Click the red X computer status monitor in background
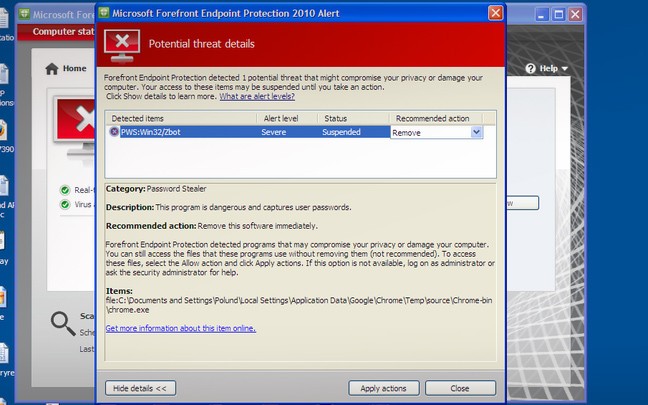 (75, 128)
